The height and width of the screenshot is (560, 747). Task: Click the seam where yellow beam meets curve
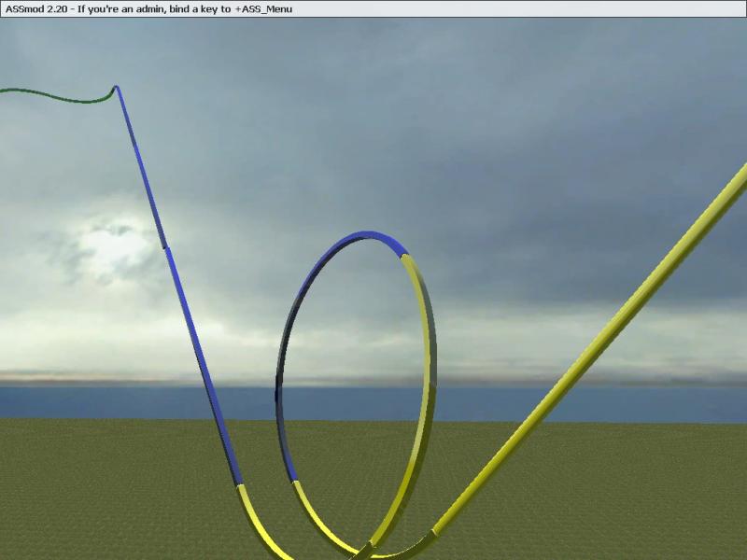[432, 533]
